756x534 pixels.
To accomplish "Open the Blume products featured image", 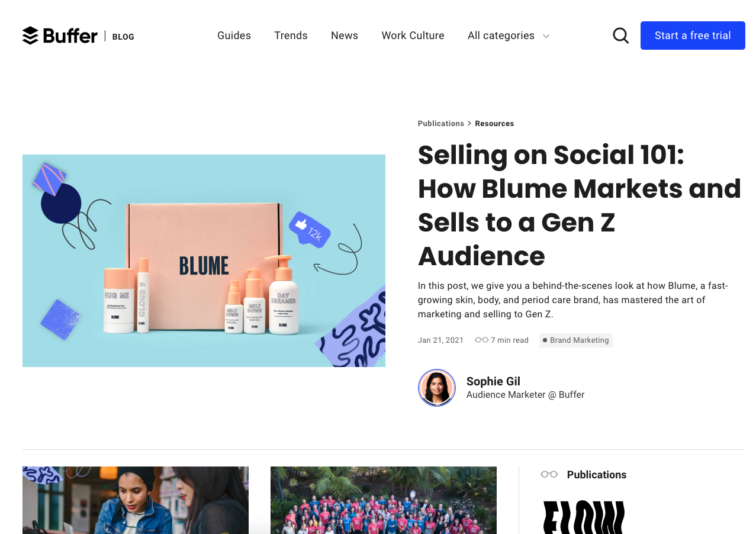I will (x=204, y=260).
